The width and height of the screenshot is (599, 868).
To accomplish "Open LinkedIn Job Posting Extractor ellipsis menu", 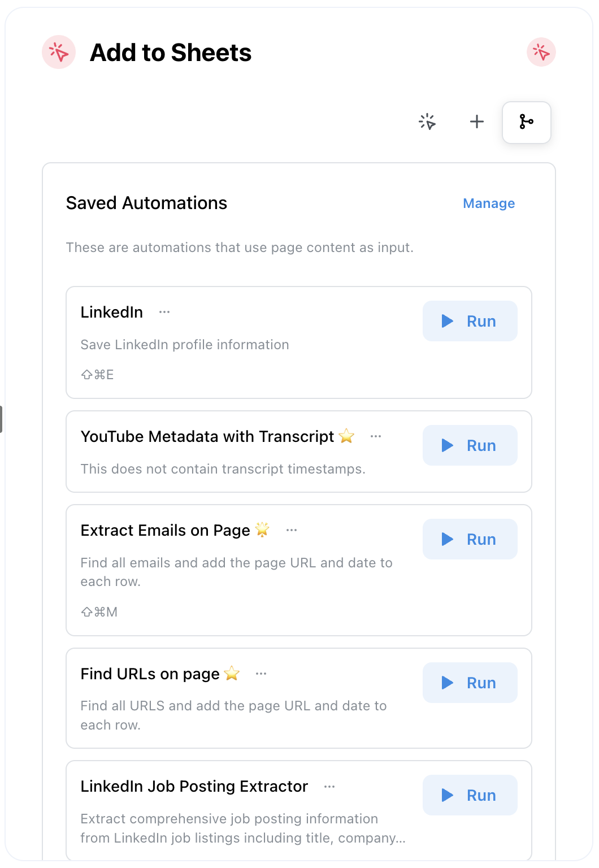I will coord(329,787).
